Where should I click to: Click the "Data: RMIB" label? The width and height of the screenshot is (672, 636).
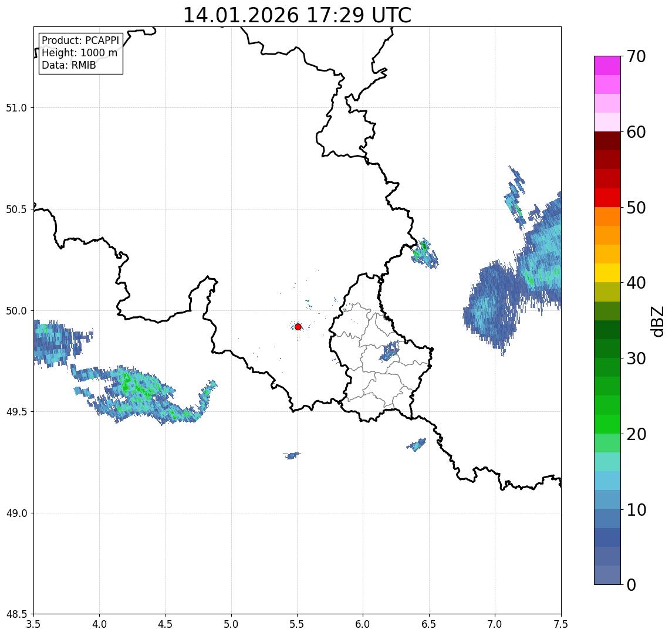69,65
